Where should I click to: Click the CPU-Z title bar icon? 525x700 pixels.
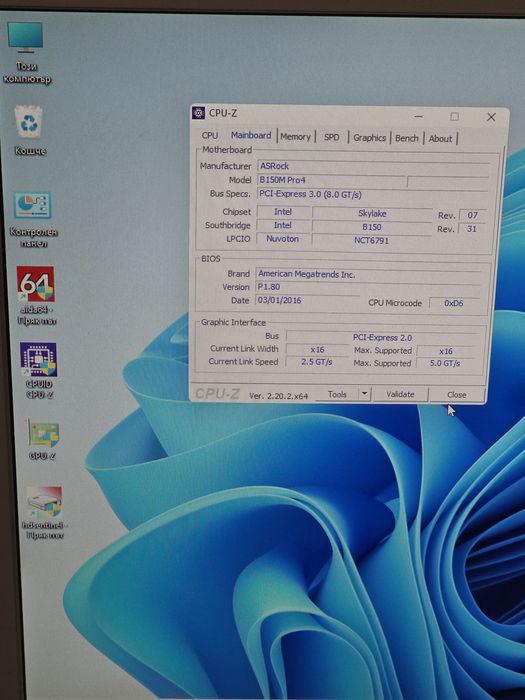[x=198, y=113]
